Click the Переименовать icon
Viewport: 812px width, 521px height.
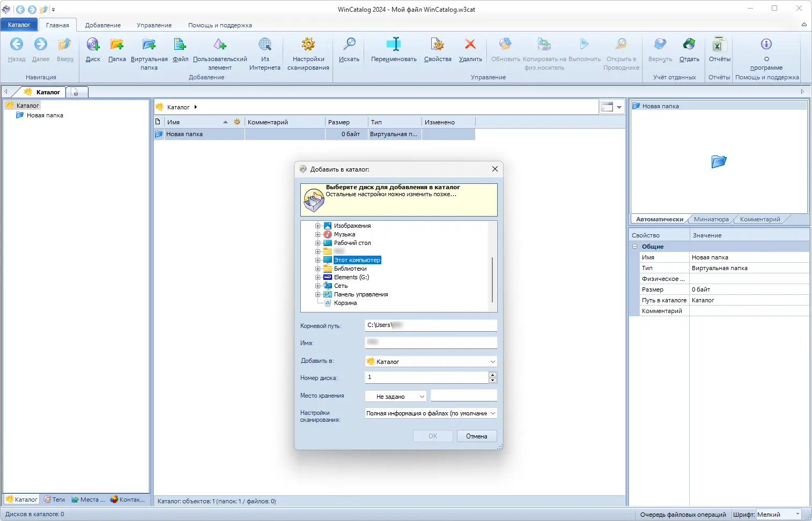(394, 44)
